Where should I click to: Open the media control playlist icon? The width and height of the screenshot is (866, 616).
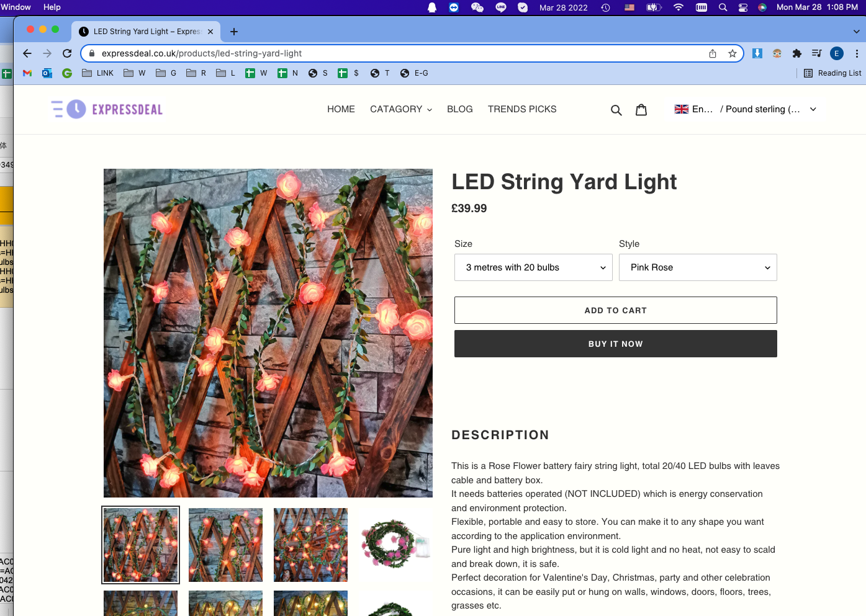pos(817,53)
